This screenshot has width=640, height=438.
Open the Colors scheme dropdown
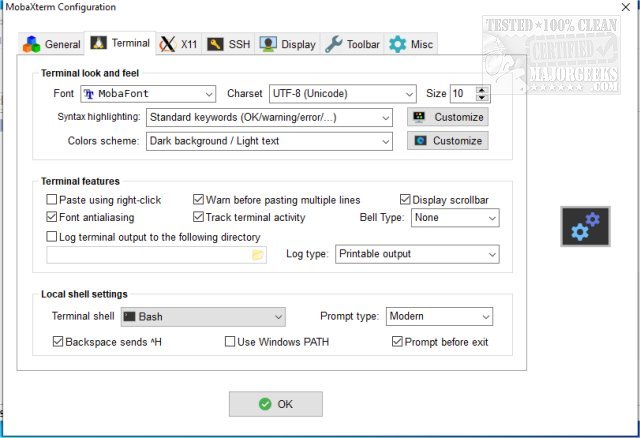pos(269,141)
